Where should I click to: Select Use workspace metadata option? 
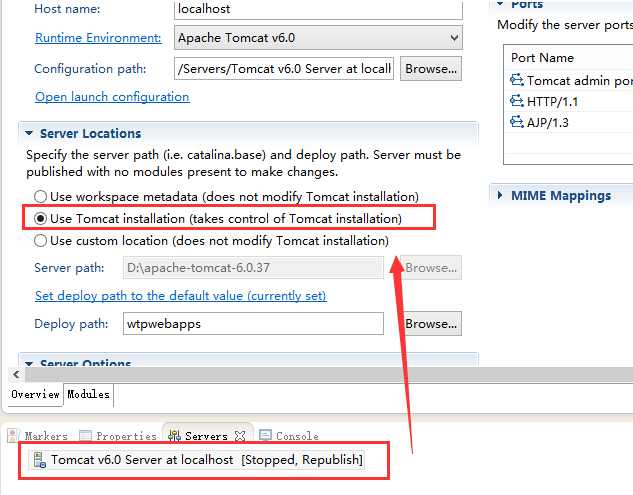[x=40, y=197]
